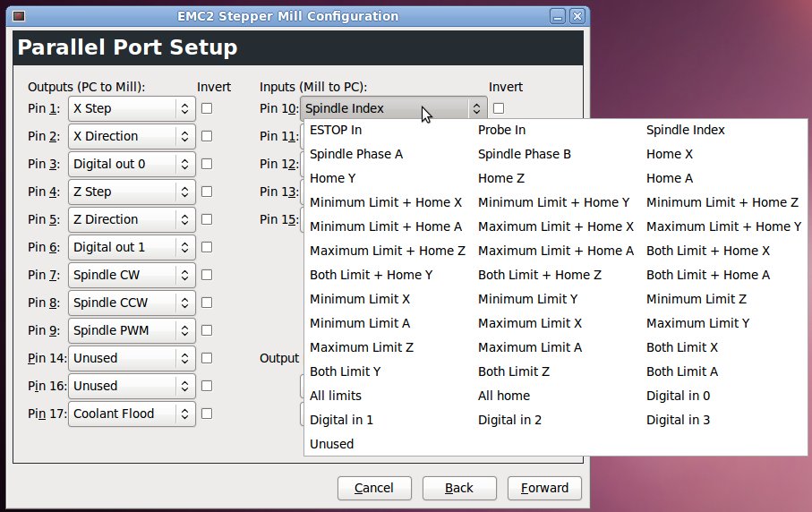Select All home from the list

coord(503,396)
